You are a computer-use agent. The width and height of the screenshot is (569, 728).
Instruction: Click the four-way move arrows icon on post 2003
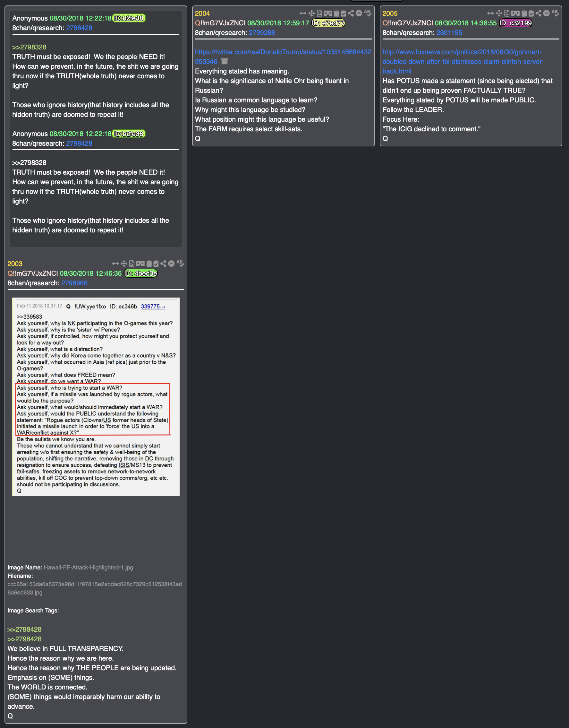[124, 264]
